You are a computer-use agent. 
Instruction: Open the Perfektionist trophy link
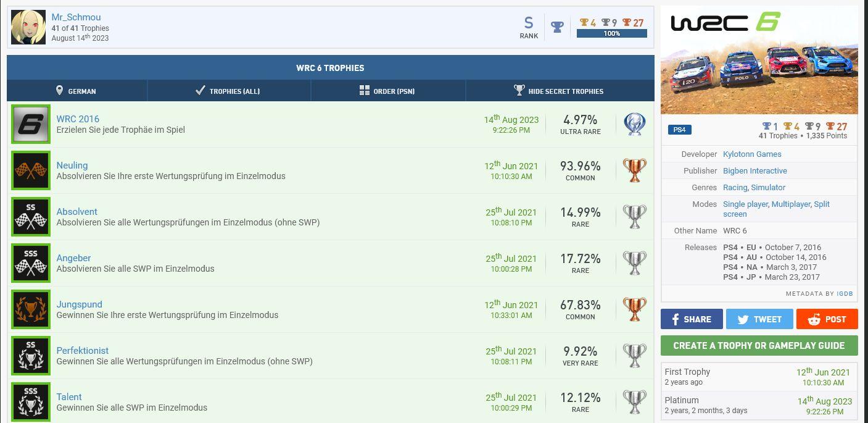pyautogui.click(x=82, y=351)
